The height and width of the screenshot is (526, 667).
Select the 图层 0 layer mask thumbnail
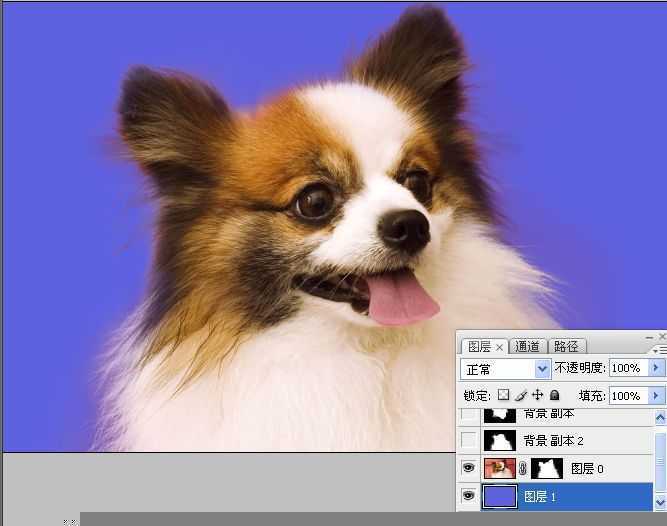pyautogui.click(x=547, y=468)
